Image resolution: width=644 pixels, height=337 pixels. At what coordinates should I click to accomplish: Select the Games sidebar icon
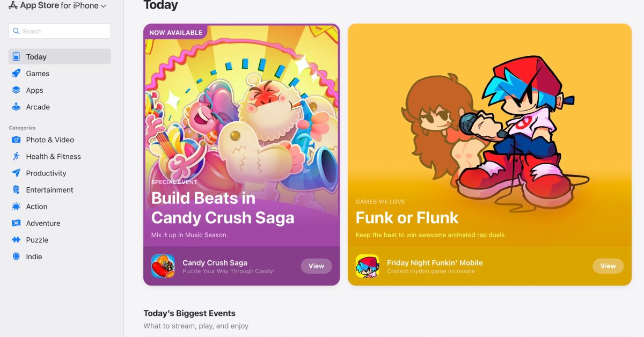[17, 73]
